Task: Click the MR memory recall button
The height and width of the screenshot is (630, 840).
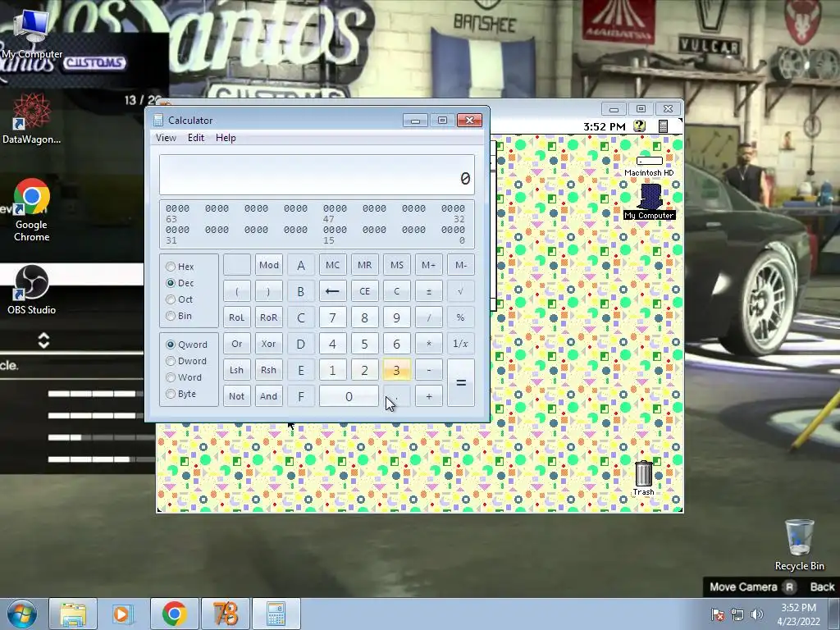Action: coord(364,265)
